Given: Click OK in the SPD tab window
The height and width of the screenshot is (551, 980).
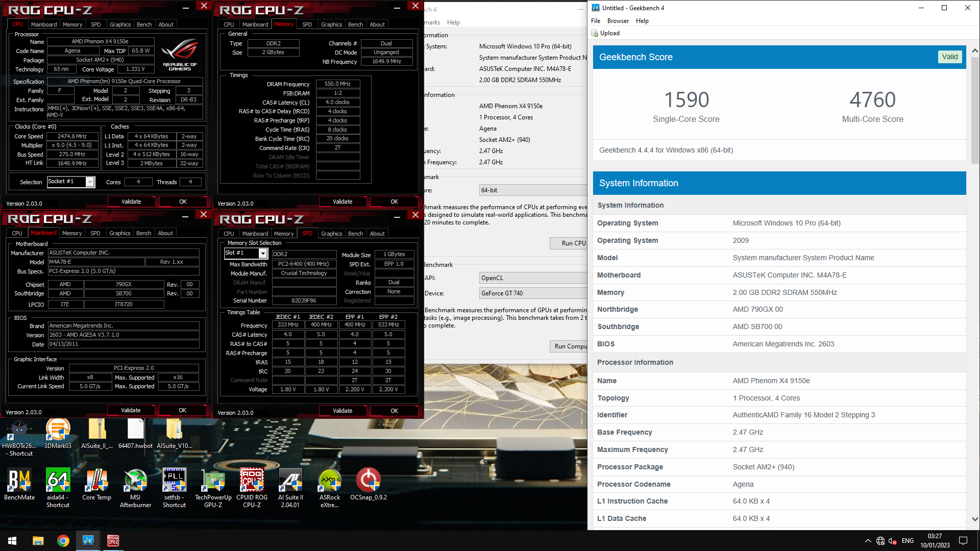Looking at the screenshot, I should click(394, 411).
